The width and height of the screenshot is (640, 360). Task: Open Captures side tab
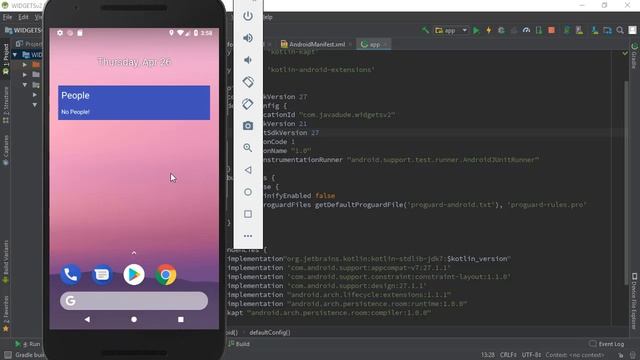(x=6, y=149)
